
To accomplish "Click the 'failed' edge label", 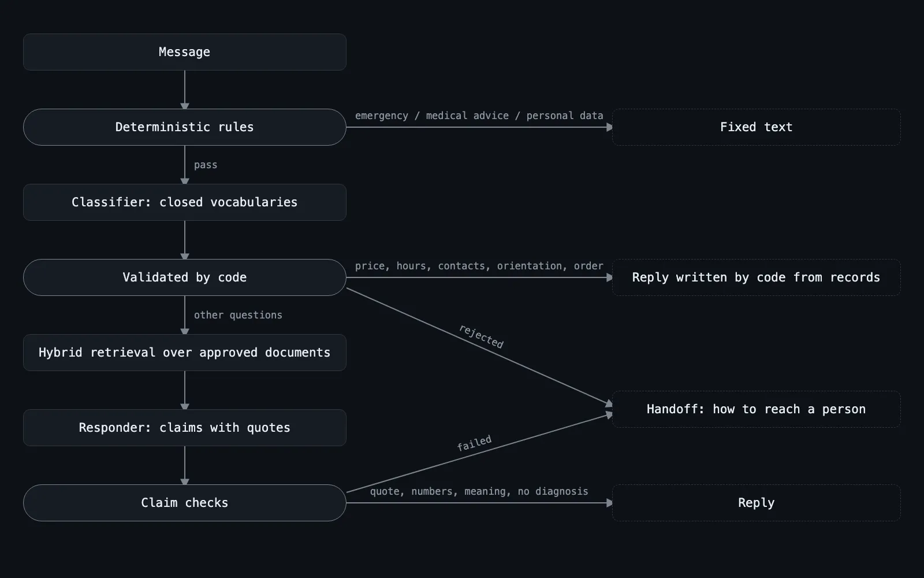I will coord(474,443).
